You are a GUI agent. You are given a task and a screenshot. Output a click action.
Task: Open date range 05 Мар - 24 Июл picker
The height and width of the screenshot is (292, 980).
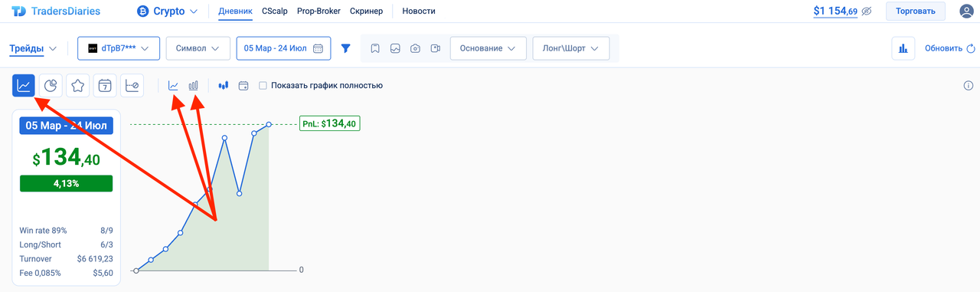(x=284, y=48)
